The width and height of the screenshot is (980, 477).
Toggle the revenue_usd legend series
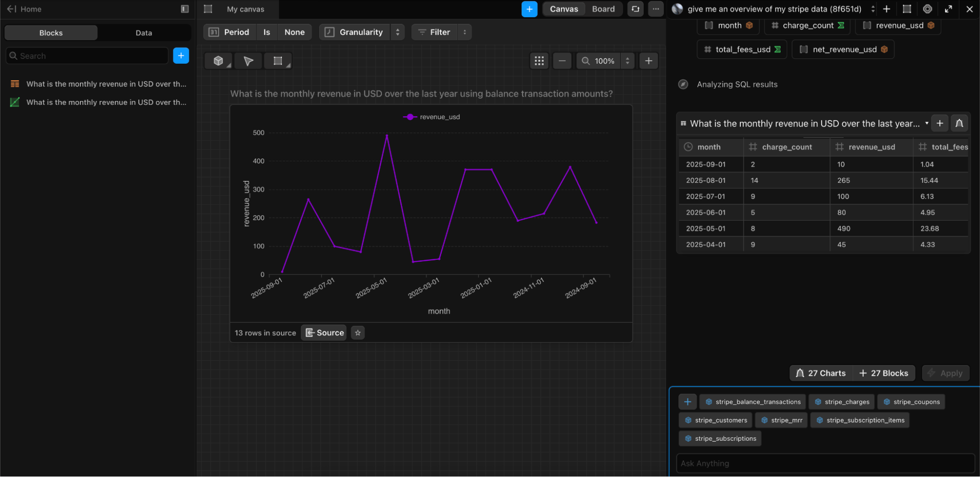point(431,117)
